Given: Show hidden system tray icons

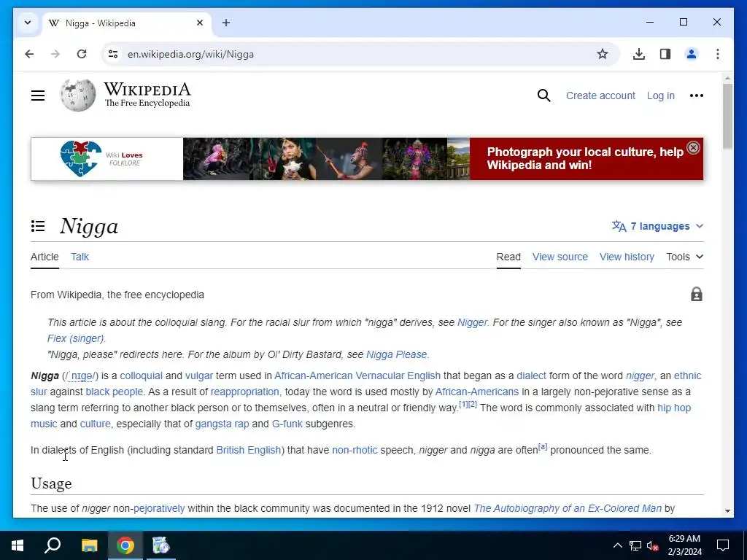Looking at the screenshot, I should (617, 545).
